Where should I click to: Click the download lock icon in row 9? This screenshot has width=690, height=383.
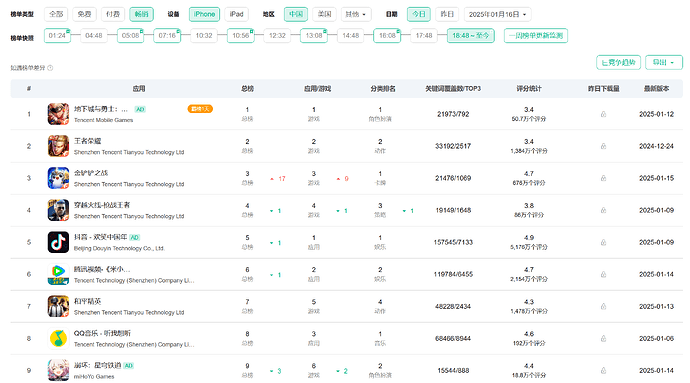(603, 371)
